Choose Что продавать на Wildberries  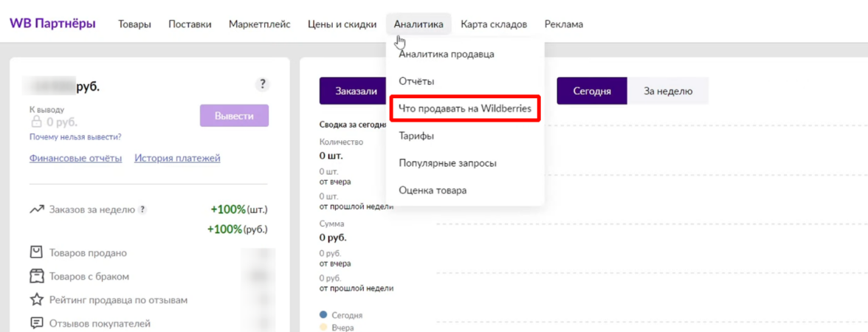click(x=465, y=108)
